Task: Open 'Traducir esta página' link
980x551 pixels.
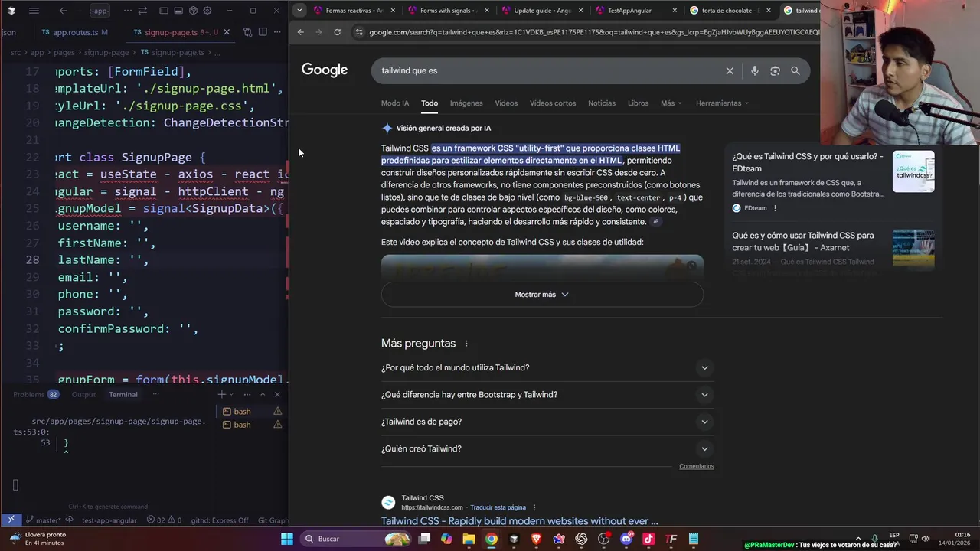Action: click(x=498, y=507)
